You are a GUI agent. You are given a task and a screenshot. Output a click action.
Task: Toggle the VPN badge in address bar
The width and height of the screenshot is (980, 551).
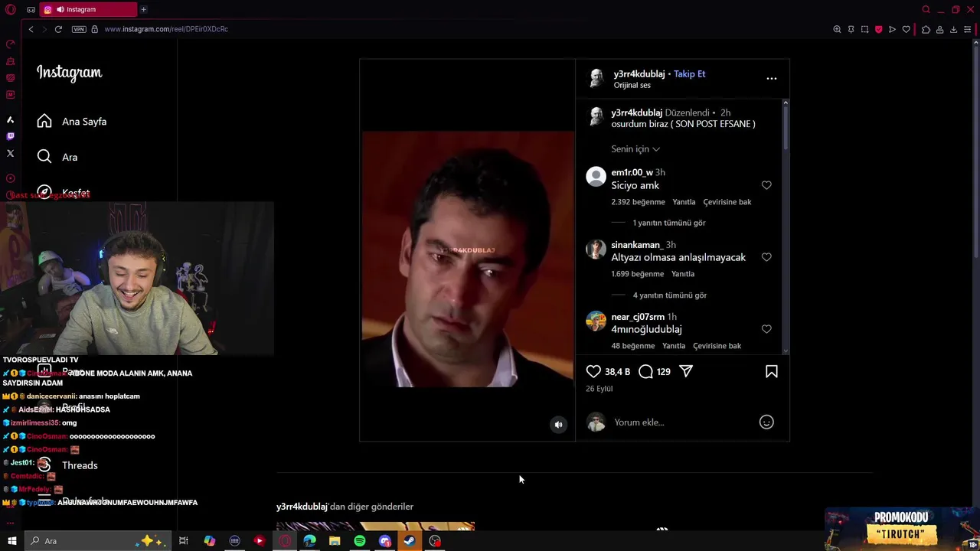click(79, 29)
